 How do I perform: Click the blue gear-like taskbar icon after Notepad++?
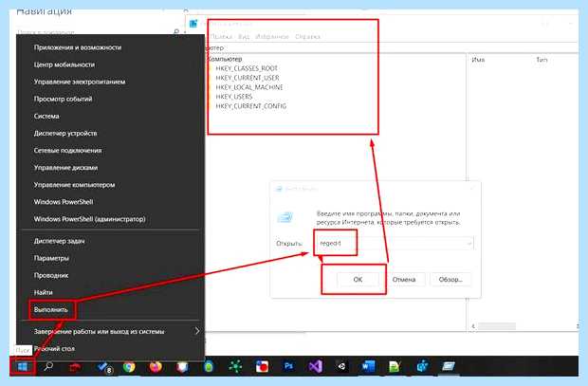point(422,366)
